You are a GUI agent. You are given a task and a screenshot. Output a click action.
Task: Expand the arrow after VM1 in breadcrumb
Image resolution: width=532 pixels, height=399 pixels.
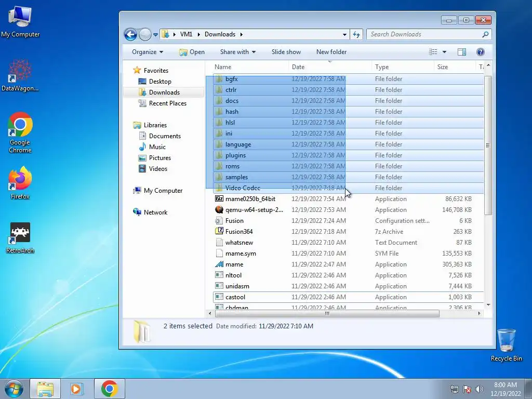199,34
